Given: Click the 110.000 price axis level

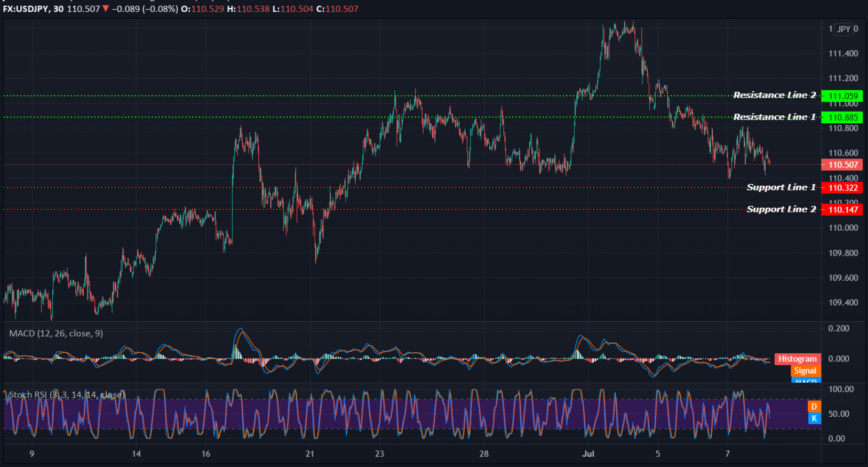Looking at the screenshot, I should click(843, 227).
